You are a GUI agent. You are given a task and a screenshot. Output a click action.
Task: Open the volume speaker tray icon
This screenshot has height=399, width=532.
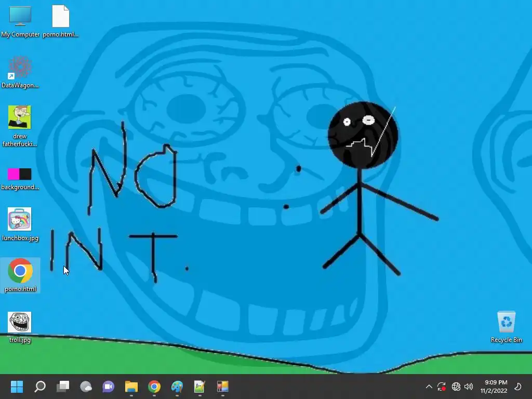coord(469,387)
